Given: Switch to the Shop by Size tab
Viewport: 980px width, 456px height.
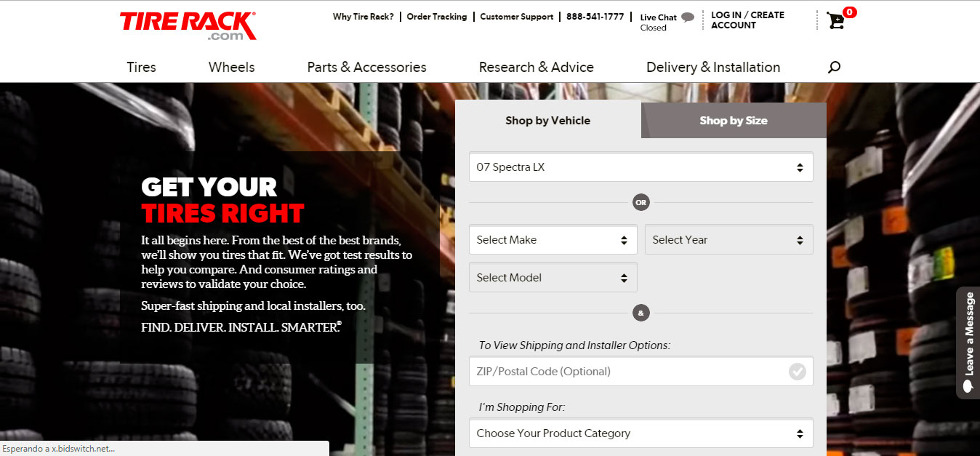Looking at the screenshot, I should pyautogui.click(x=734, y=121).
